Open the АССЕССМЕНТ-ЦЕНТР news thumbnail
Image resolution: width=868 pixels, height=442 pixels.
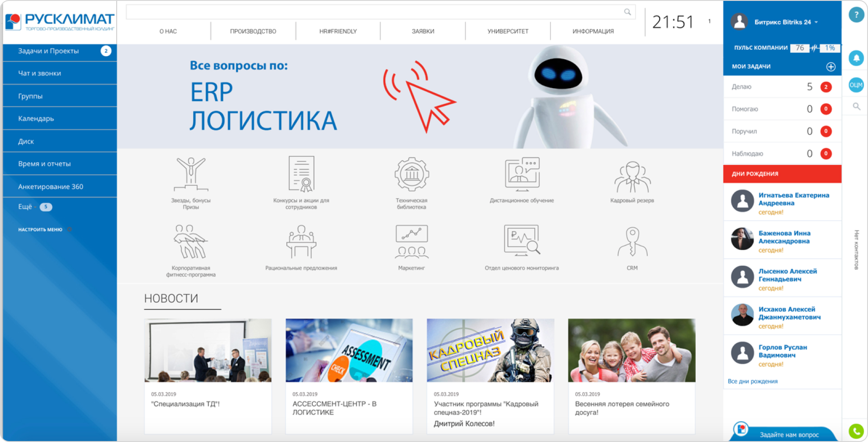(x=349, y=351)
